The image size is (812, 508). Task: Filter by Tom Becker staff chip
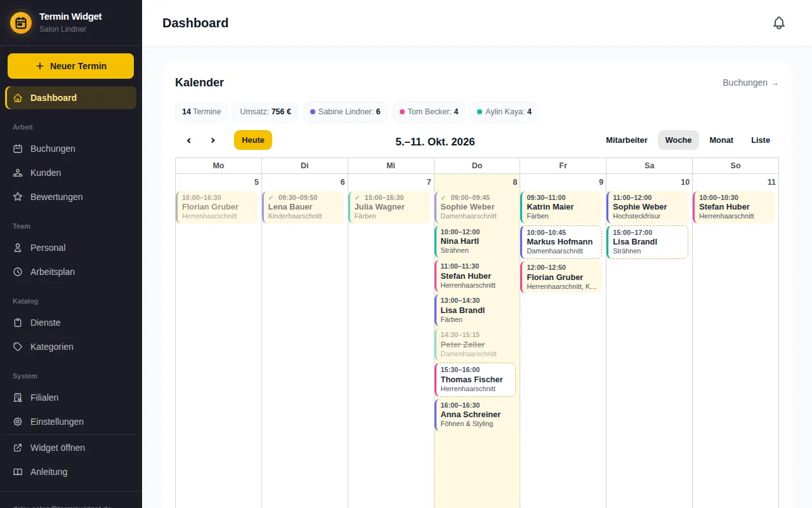[x=429, y=112]
